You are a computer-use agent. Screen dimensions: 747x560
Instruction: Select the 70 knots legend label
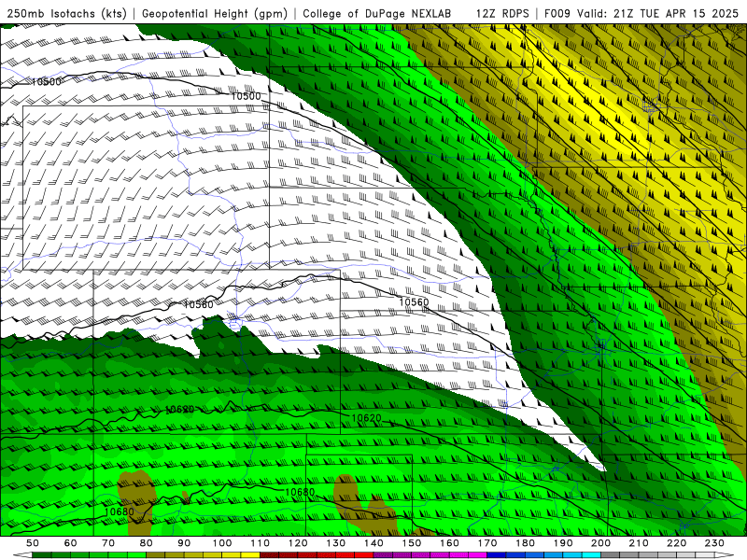pos(108,543)
